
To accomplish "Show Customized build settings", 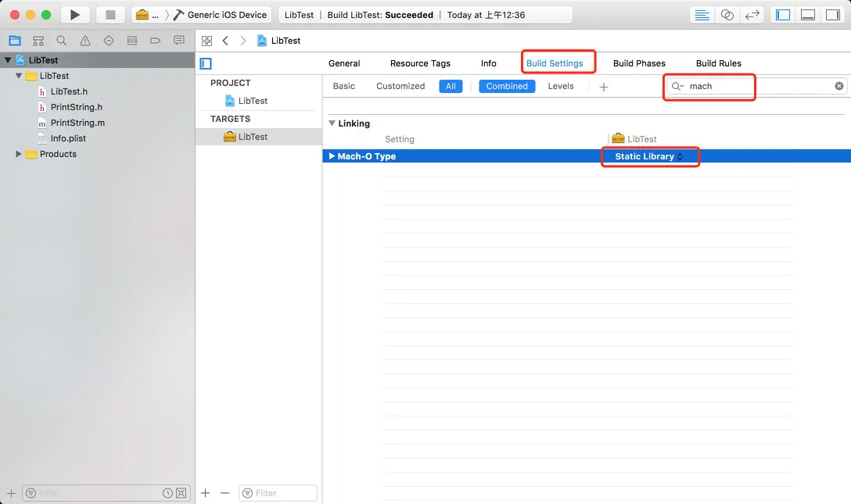I will pyautogui.click(x=400, y=86).
